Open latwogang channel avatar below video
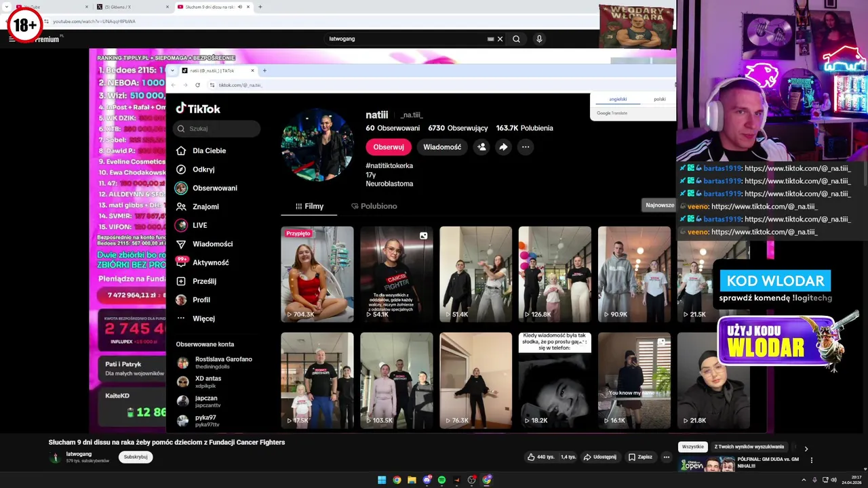This screenshot has width=868, height=488. [56, 457]
